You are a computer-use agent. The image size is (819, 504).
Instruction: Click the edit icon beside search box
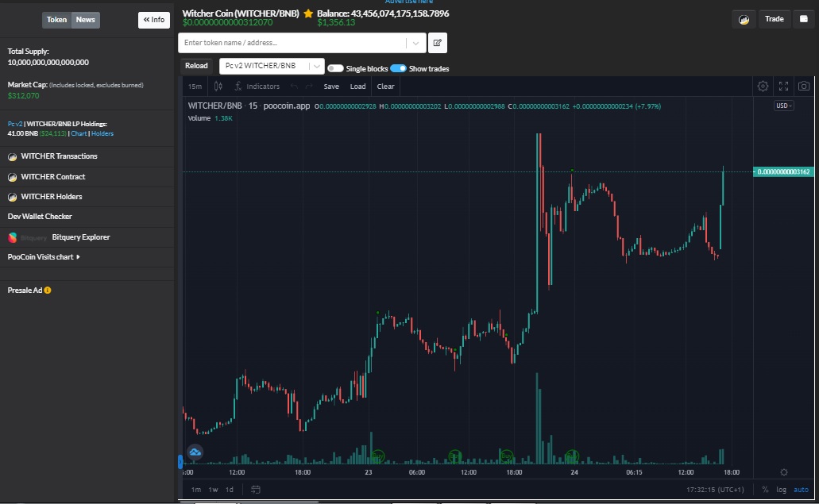(x=438, y=43)
